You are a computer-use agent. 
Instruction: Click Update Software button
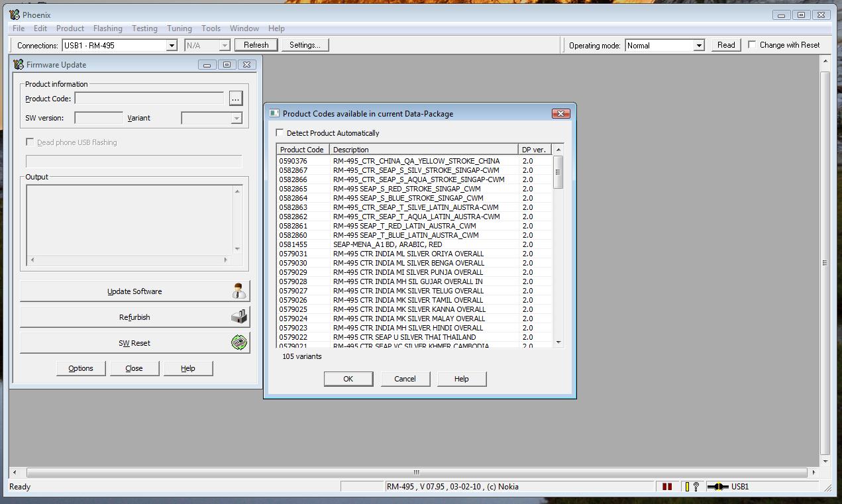(x=134, y=291)
